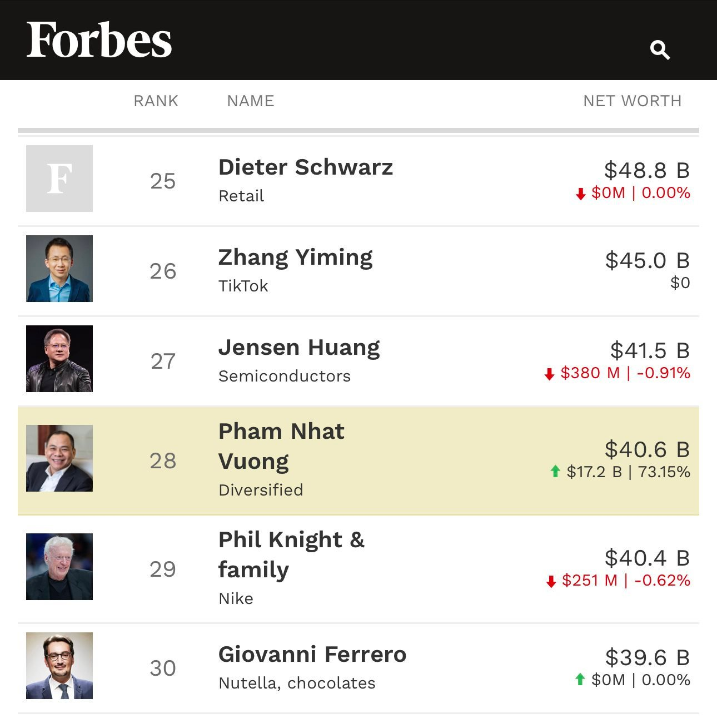The width and height of the screenshot is (717, 728).
Task: Sort by the RANK column header
Action: tap(156, 101)
